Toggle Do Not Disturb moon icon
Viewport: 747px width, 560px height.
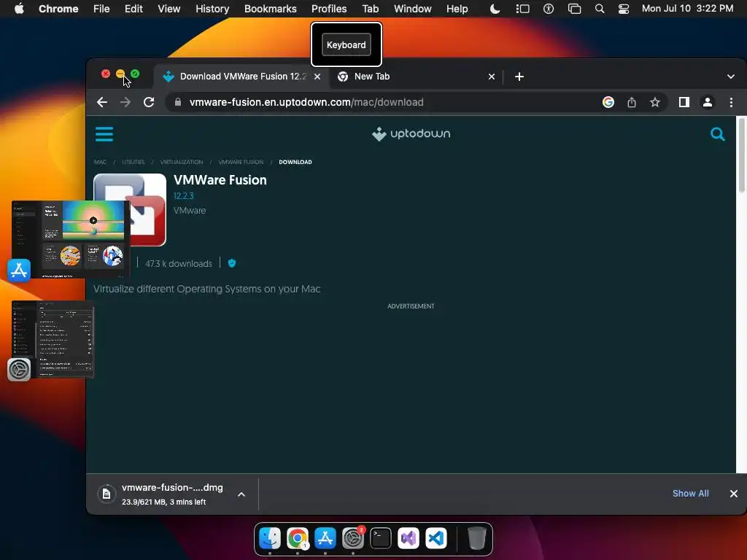(495, 9)
